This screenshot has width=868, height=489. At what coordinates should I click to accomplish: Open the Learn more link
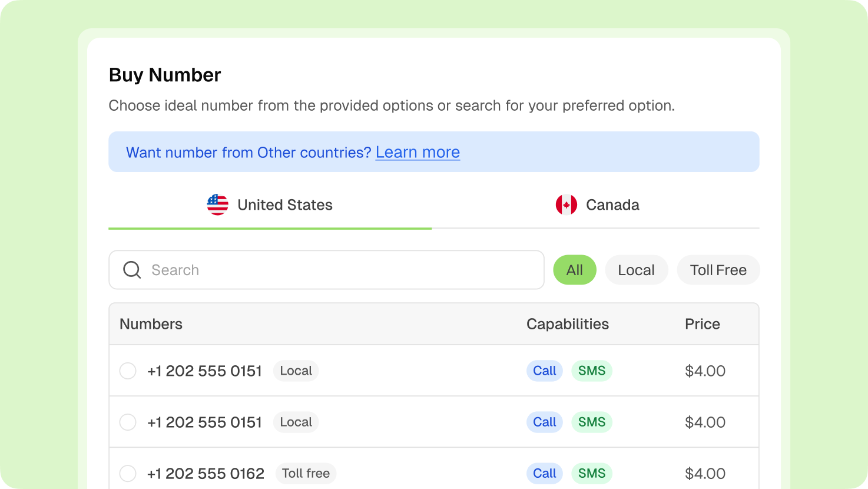coord(418,152)
